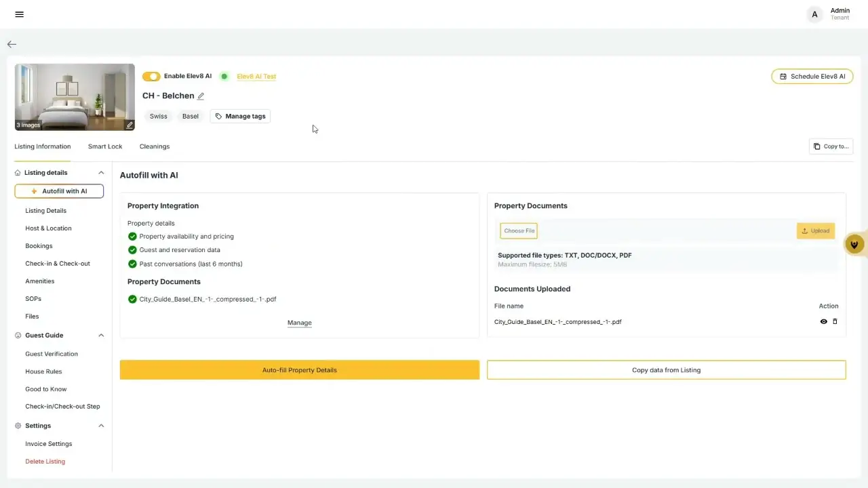This screenshot has height=488, width=868.
Task: Delete the uploaded City Guide PDF trash icon
Action: [x=835, y=322]
